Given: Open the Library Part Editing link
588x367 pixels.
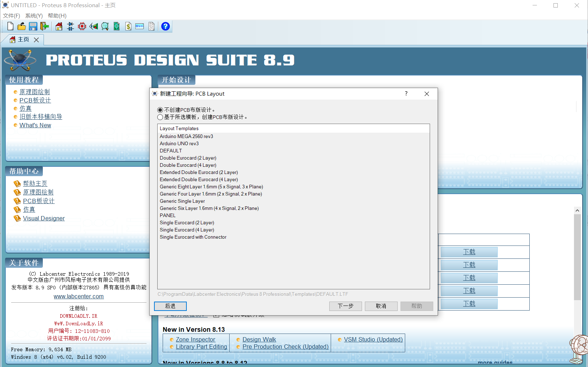Looking at the screenshot, I should click(x=202, y=347).
